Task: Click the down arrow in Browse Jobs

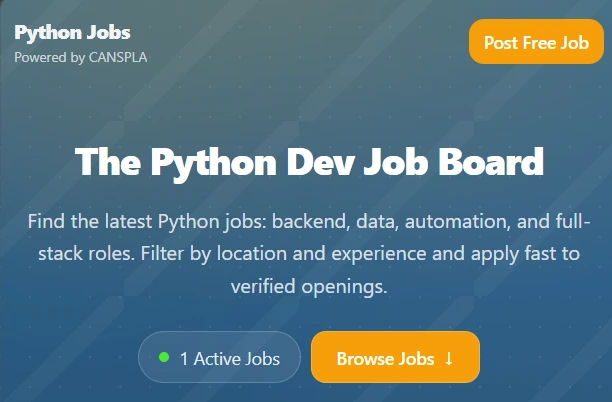Action: click(449, 358)
